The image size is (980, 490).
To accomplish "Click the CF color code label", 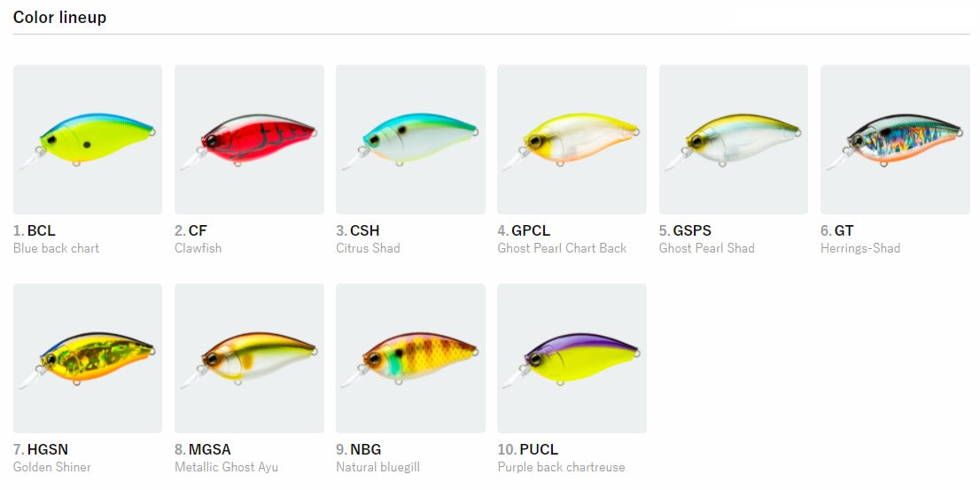I will click(198, 230).
